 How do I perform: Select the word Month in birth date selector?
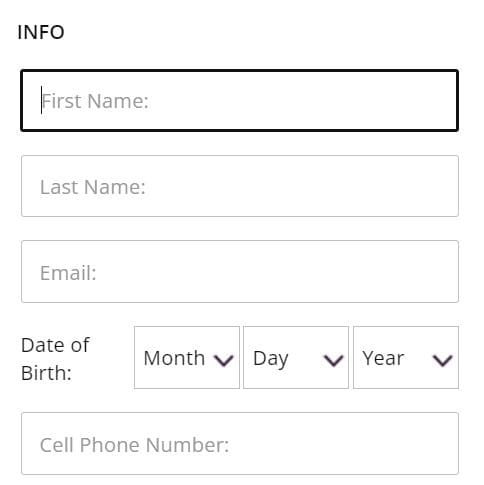tap(174, 358)
